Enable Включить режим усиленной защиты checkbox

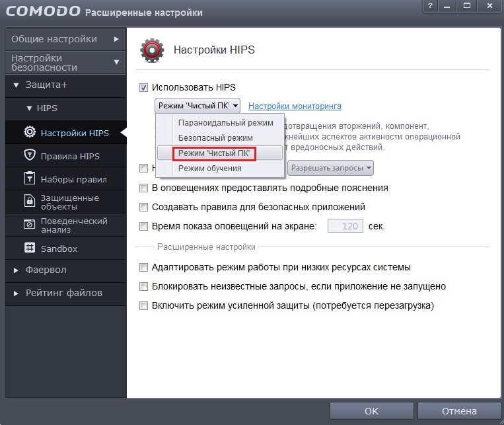(143, 305)
